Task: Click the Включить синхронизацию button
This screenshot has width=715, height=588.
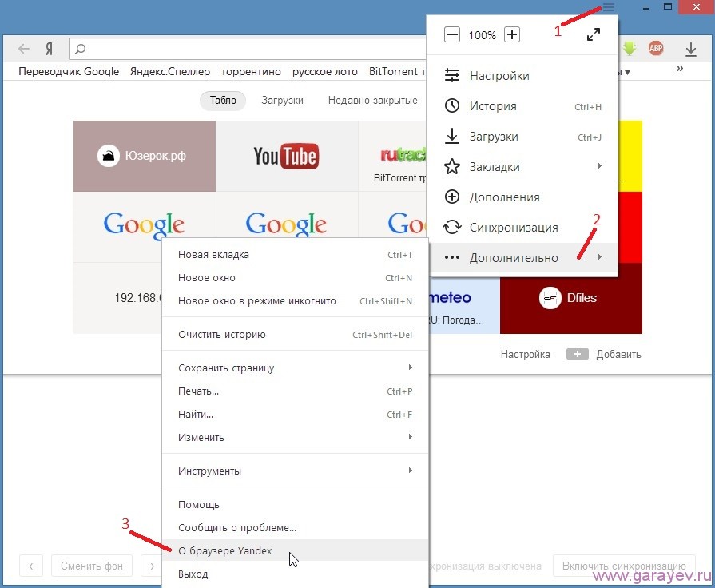Action: pyautogui.click(x=624, y=566)
